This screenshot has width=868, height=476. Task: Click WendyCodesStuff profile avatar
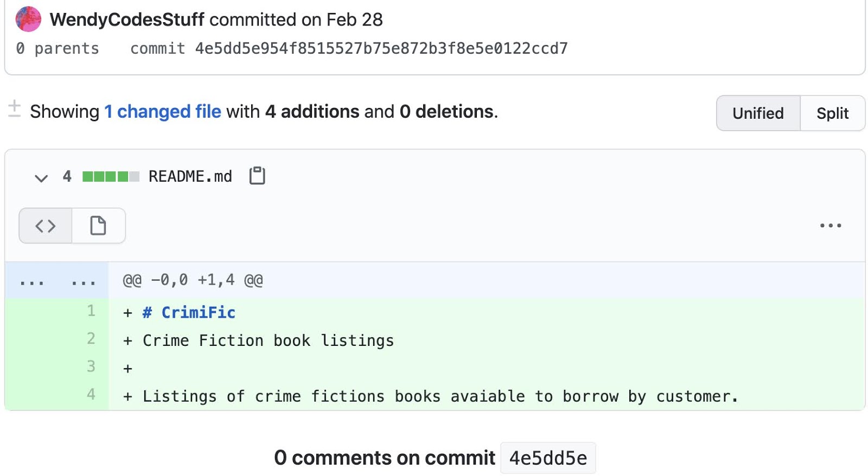28,19
